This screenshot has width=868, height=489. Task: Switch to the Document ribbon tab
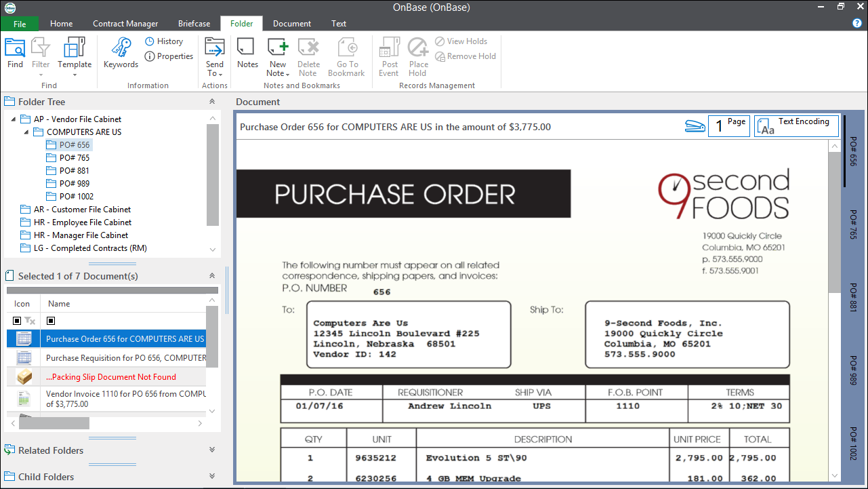click(292, 24)
